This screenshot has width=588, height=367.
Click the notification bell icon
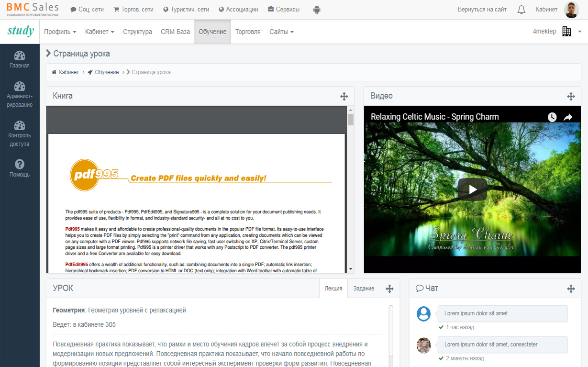(x=521, y=10)
